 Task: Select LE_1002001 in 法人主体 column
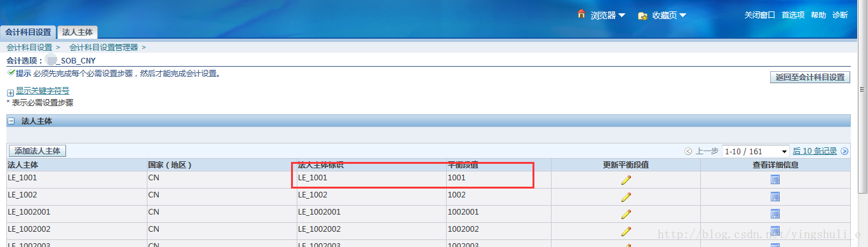[29, 212]
